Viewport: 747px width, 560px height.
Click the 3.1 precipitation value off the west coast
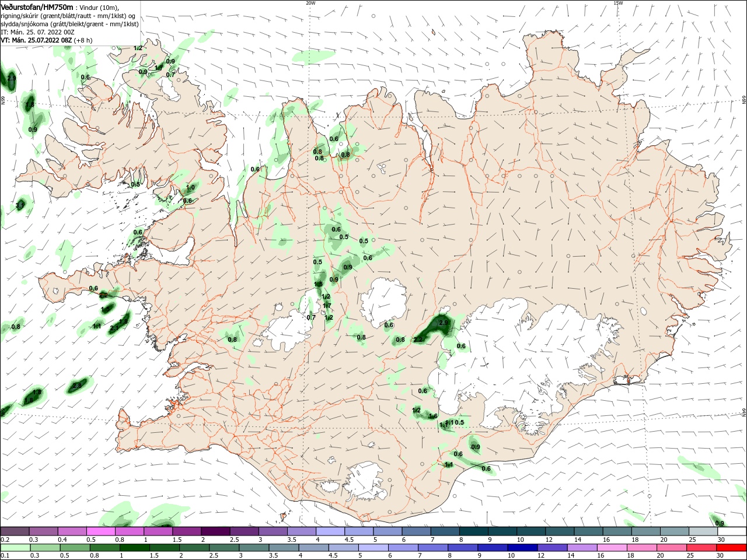[x=20, y=205]
